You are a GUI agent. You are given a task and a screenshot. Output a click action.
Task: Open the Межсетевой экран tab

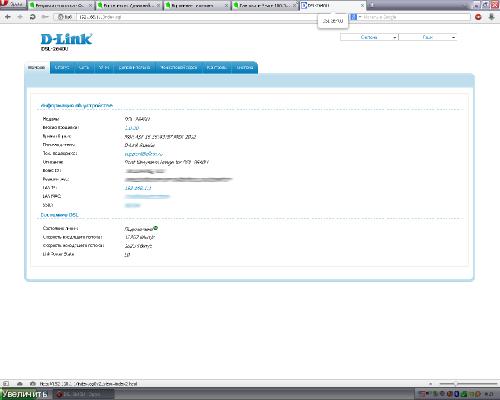(x=178, y=67)
